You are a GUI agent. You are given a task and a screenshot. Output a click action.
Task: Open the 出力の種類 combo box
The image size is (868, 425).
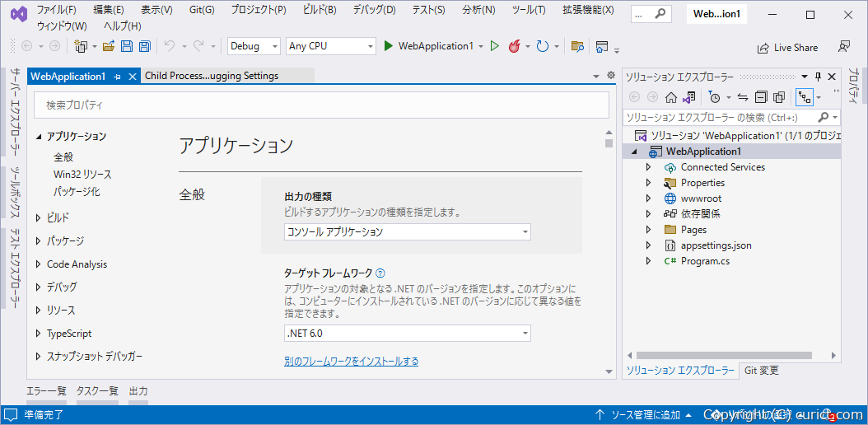(x=408, y=232)
